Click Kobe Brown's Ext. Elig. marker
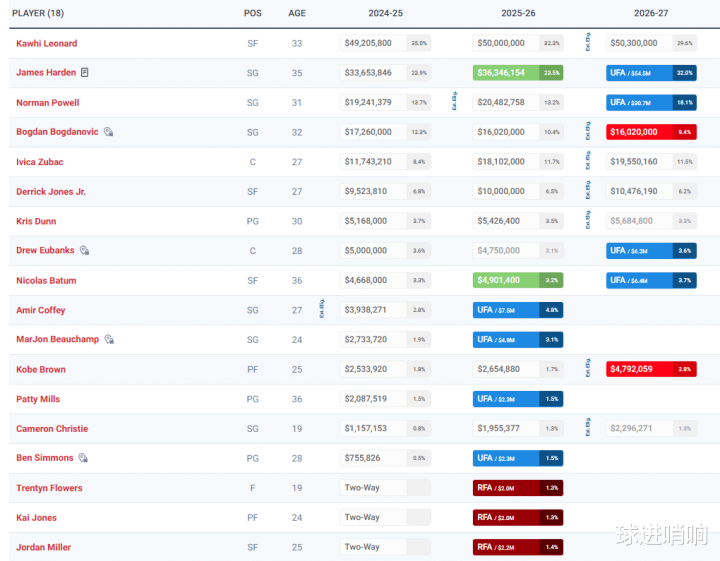 (x=588, y=368)
